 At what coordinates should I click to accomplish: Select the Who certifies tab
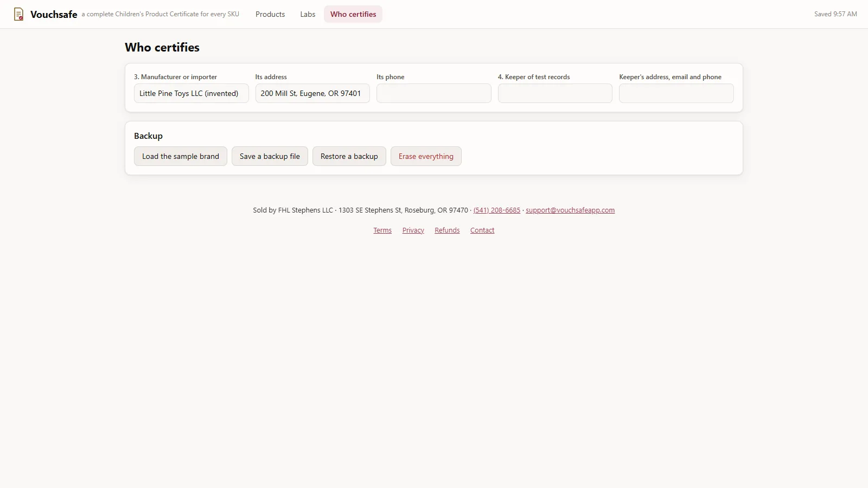[x=353, y=14]
